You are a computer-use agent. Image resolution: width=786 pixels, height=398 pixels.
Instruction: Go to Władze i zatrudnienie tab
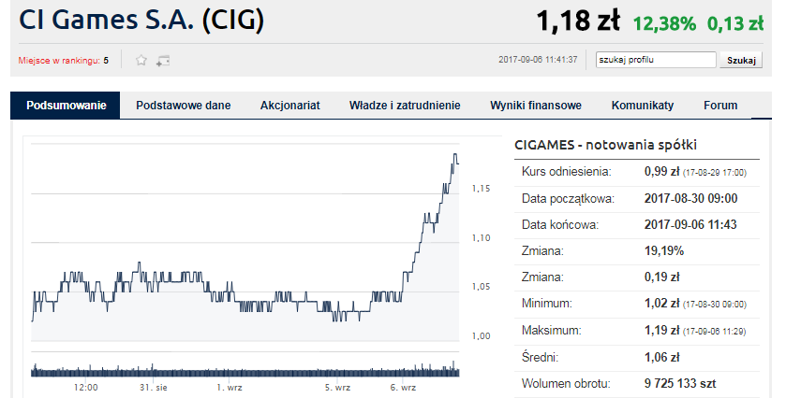(405, 105)
